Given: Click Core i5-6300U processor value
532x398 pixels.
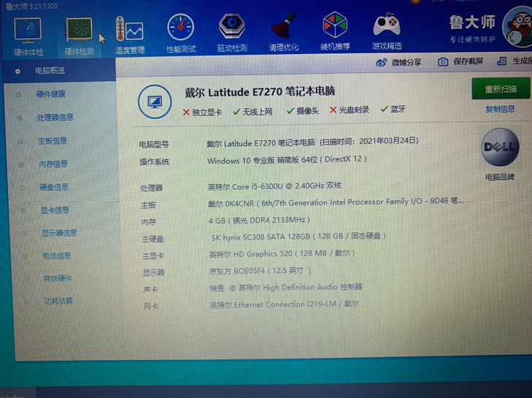Looking at the screenshot, I should [275, 186].
